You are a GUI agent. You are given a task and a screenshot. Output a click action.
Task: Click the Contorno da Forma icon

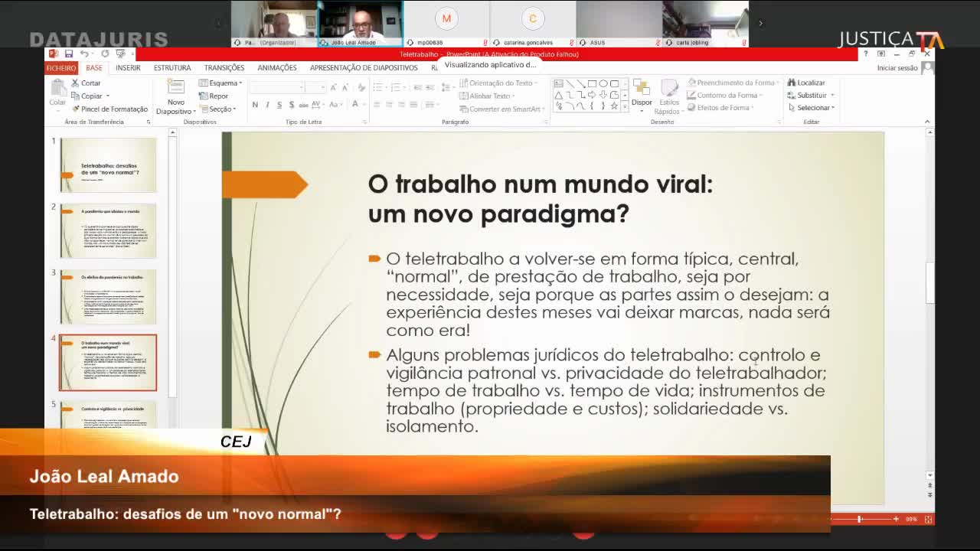pos(693,94)
